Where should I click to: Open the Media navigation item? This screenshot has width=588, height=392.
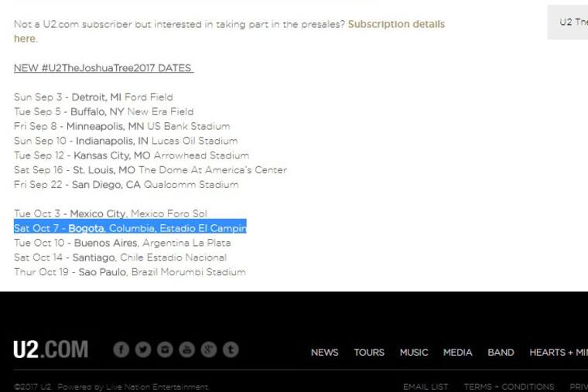457,353
